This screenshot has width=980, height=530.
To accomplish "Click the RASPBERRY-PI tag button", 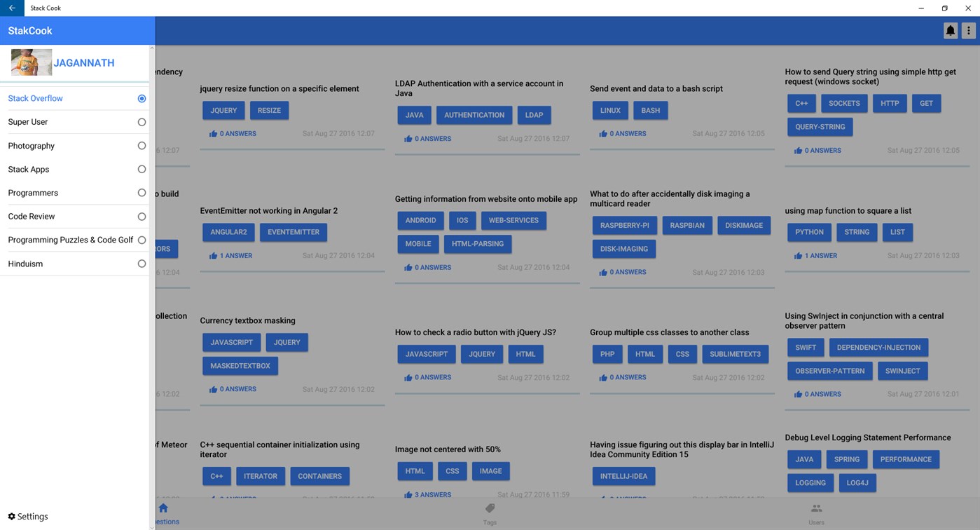I will (x=625, y=226).
